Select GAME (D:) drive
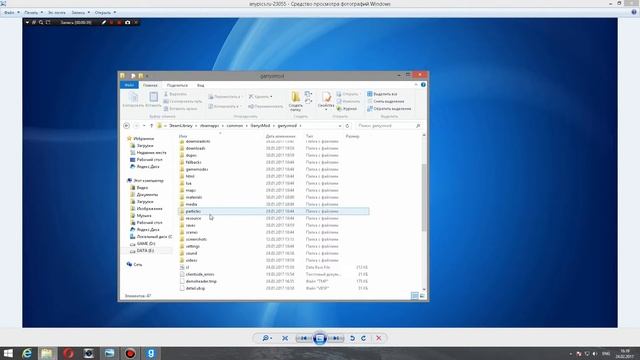The image size is (640, 360). tap(142, 244)
